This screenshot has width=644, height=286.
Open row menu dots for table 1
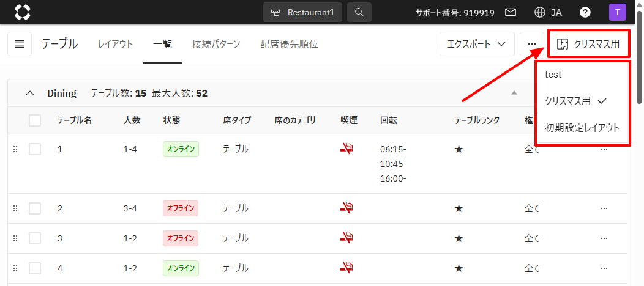604,150
